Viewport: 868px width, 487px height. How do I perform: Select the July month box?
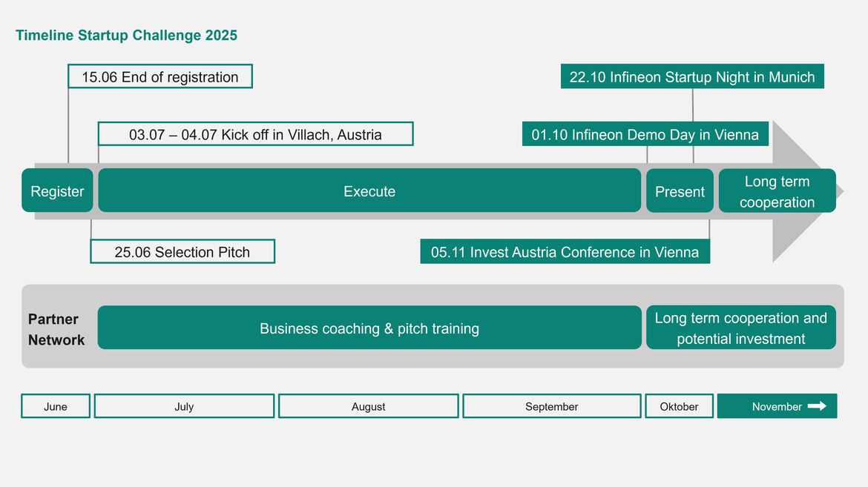click(184, 406)
